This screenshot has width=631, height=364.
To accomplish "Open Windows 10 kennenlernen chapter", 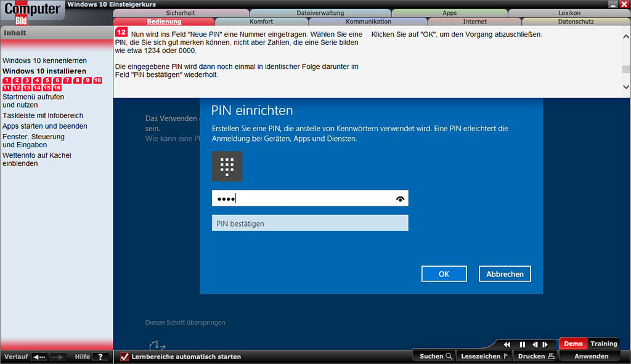I will pyautogui.click(x=44, y=61).
